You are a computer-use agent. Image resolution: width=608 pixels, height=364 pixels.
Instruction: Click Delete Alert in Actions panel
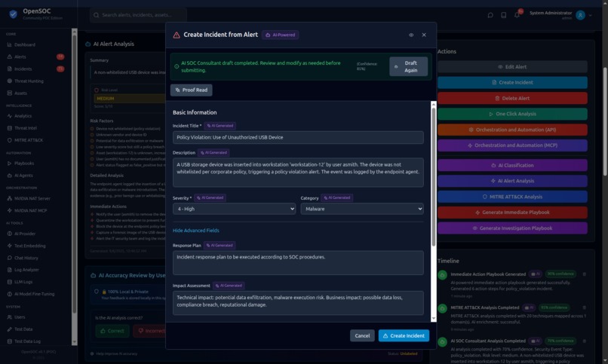[x=512, y=99]
